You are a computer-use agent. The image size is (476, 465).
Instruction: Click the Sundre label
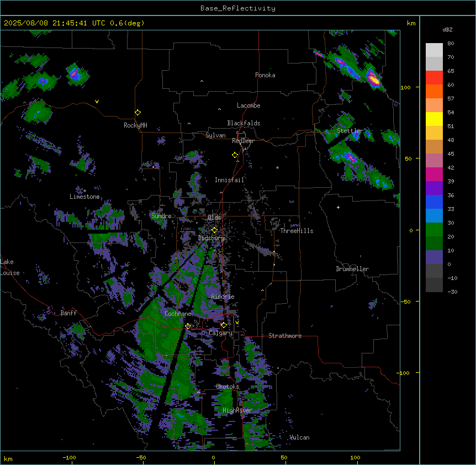(x=161, y=216)
